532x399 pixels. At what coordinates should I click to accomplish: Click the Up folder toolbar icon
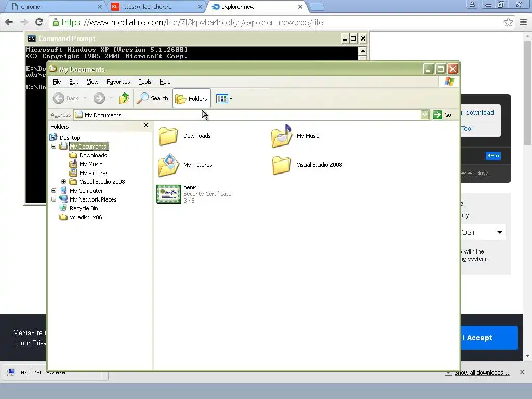pos(124,98)
